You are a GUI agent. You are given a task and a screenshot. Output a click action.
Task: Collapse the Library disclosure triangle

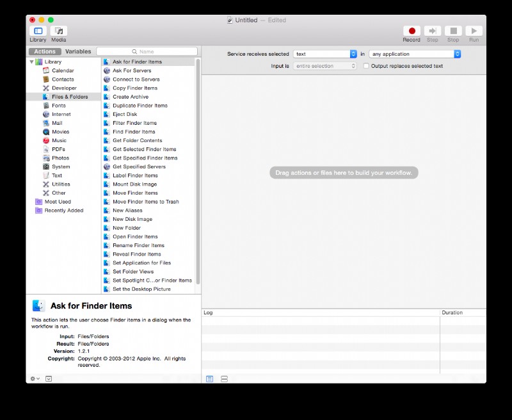(31, 61)
